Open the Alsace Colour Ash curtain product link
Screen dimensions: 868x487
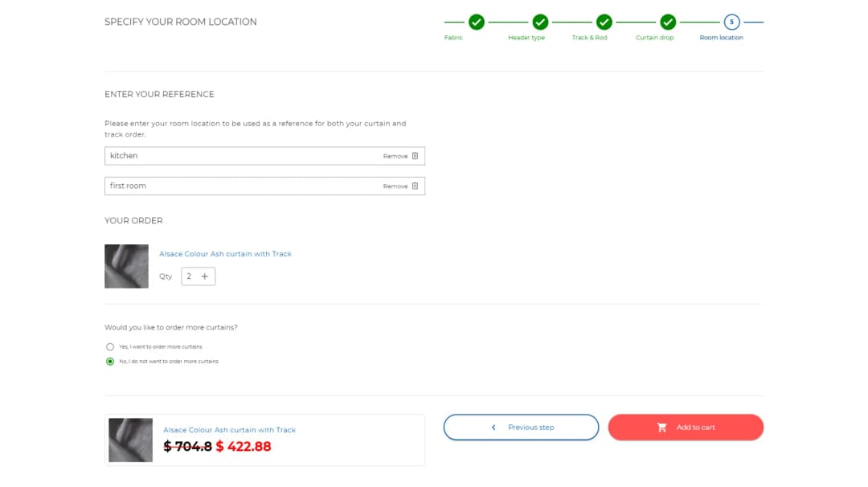pos(226,253)
